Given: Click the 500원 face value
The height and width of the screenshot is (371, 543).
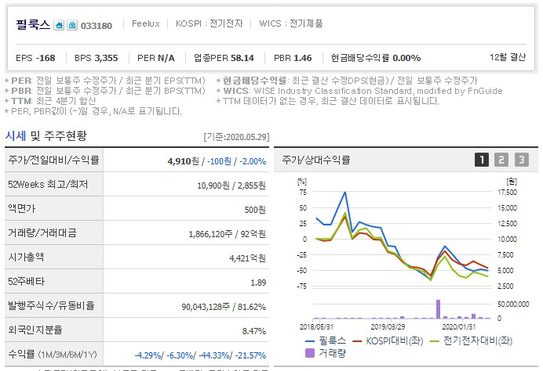Looking at the screenshot, I should tap(255, 210).
